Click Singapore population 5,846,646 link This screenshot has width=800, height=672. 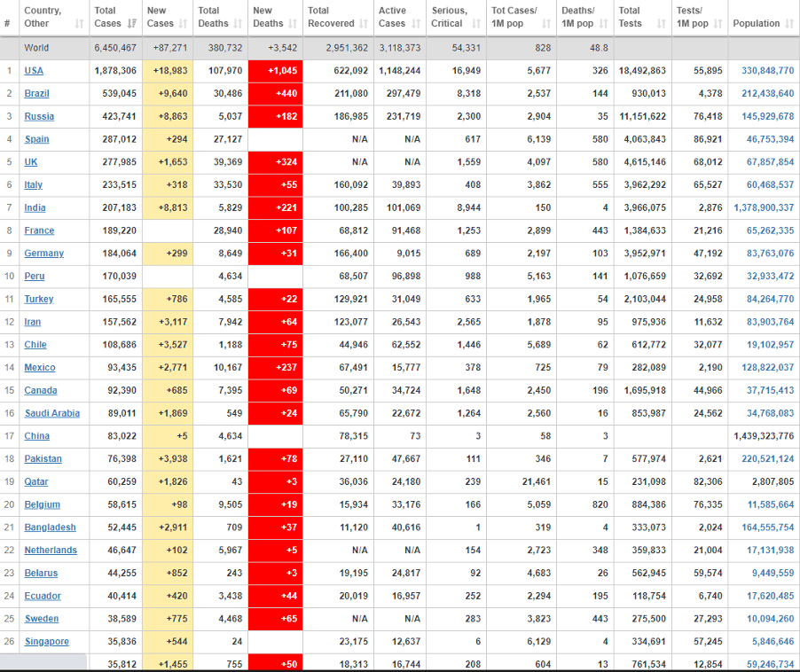tap(773, 642)
